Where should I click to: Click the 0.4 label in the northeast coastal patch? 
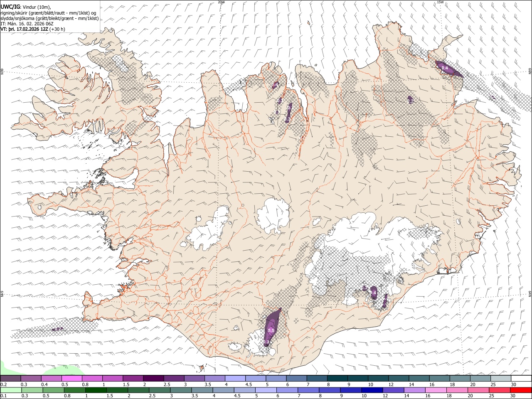445,68
